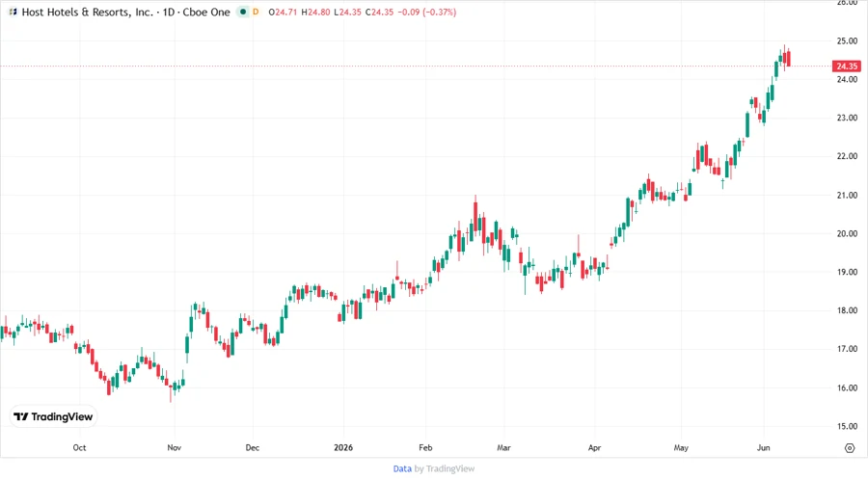Click the 21.00 price axis label
Image resolution: width=868 pixels, height=480 pixels.
click(847, 196)
